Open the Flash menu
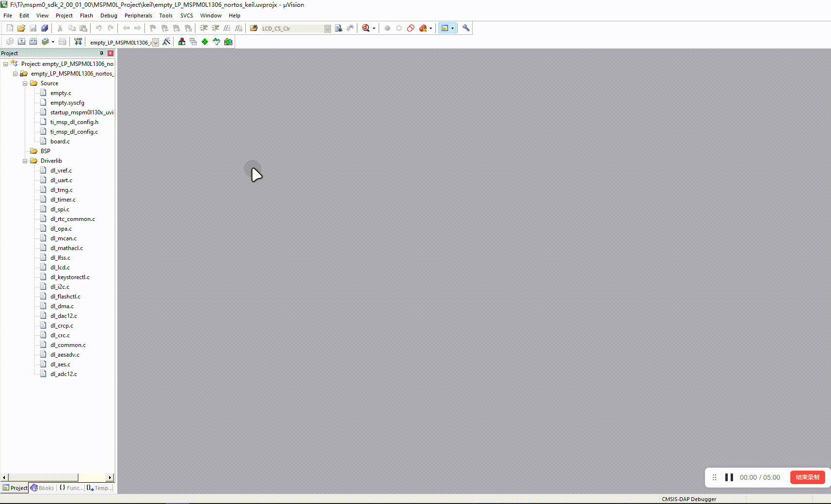The image size is (831, 504). pos(86,16)
